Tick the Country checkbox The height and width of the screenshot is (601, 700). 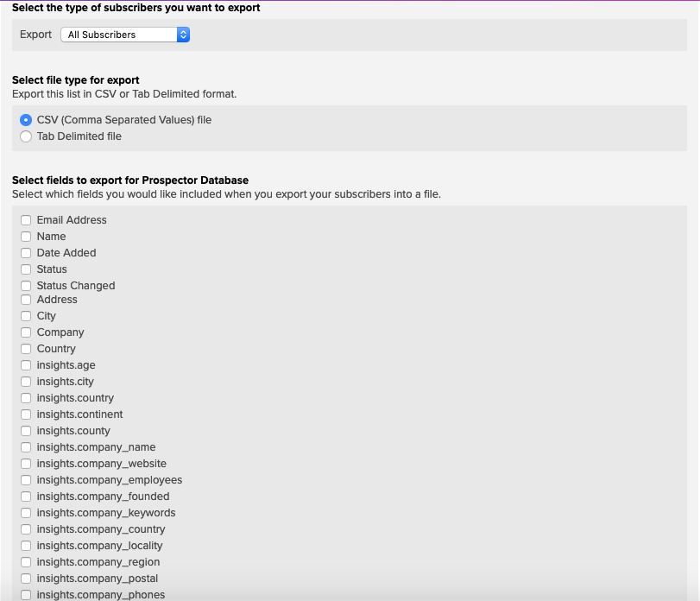26,349
